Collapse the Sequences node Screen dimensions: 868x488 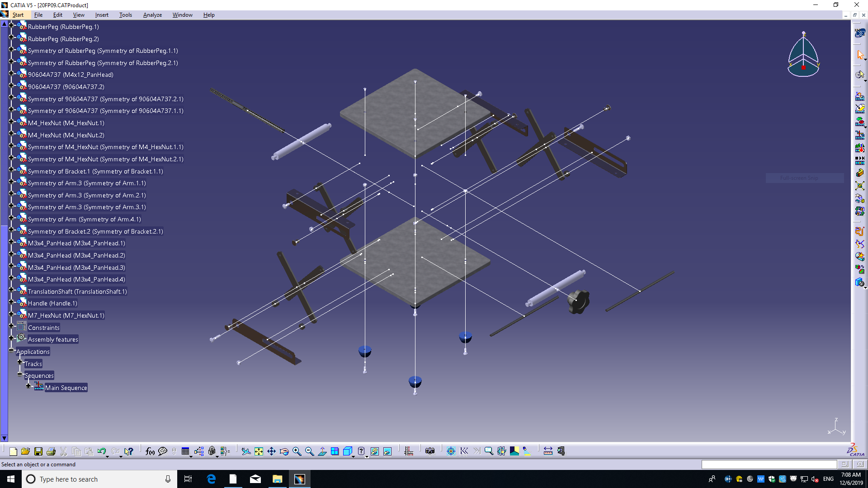pos(19,374)
